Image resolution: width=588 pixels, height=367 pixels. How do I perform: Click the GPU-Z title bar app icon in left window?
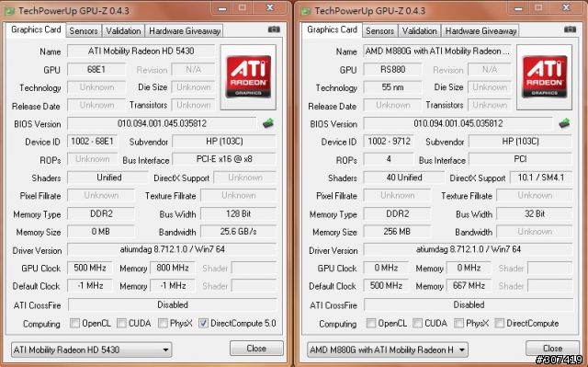9,10
